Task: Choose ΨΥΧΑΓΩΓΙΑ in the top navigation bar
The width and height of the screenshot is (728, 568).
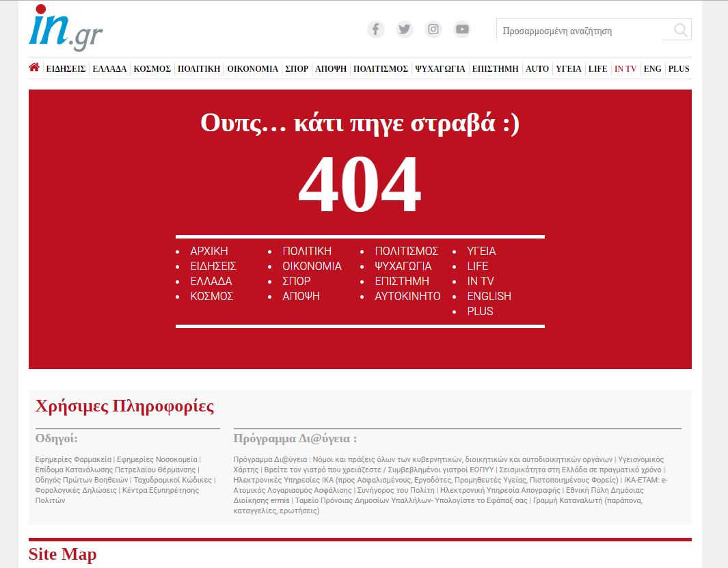Action: (440, 69)
